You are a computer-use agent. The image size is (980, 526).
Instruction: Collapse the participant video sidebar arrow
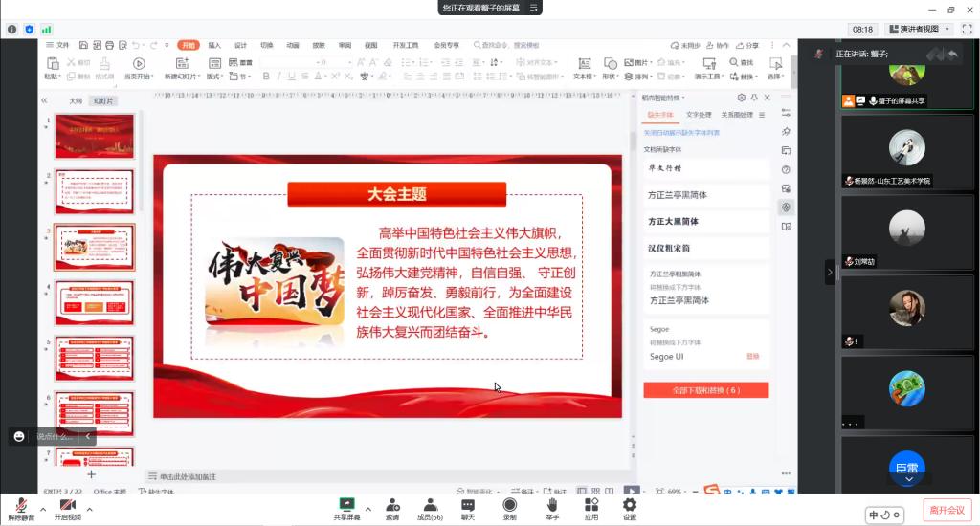point(830,273)
